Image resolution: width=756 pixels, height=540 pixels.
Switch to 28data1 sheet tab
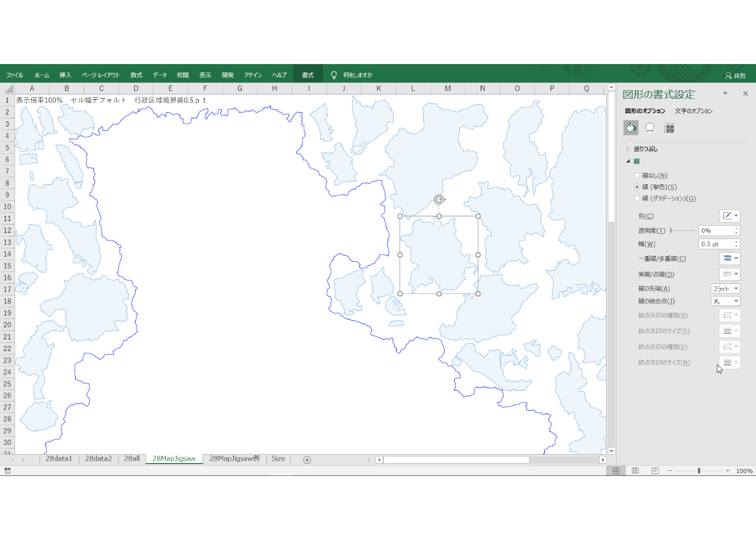point(59,459)
